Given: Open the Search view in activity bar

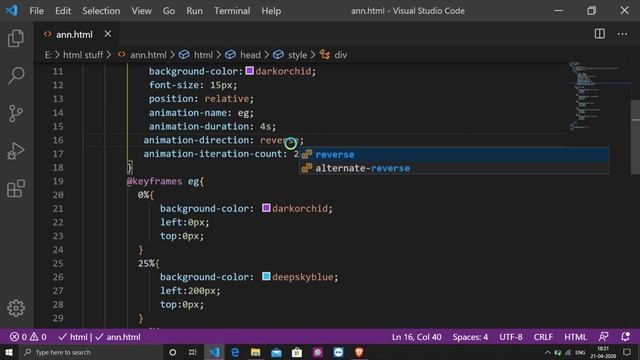Looking at the screenshot, I should pyautogui.click(x=16, y=76).
